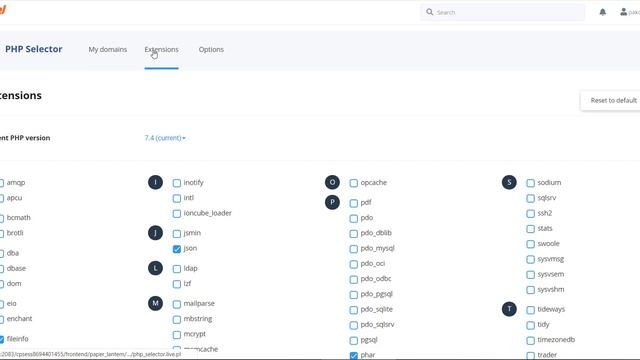
Task: Enable the mailparse extension checkbox
Action: (x=177, y=304)
